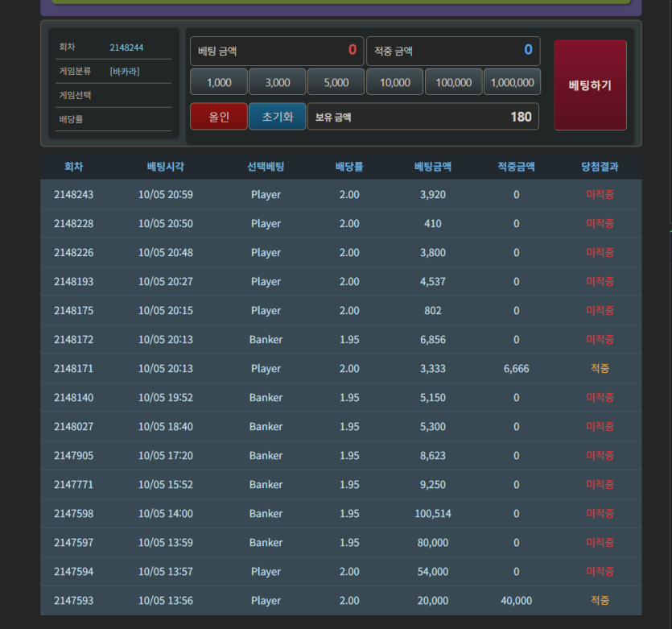Click the 8,623 bet amount cell
The height and width of the screenshot is (629, 672).
click(433, 455)
